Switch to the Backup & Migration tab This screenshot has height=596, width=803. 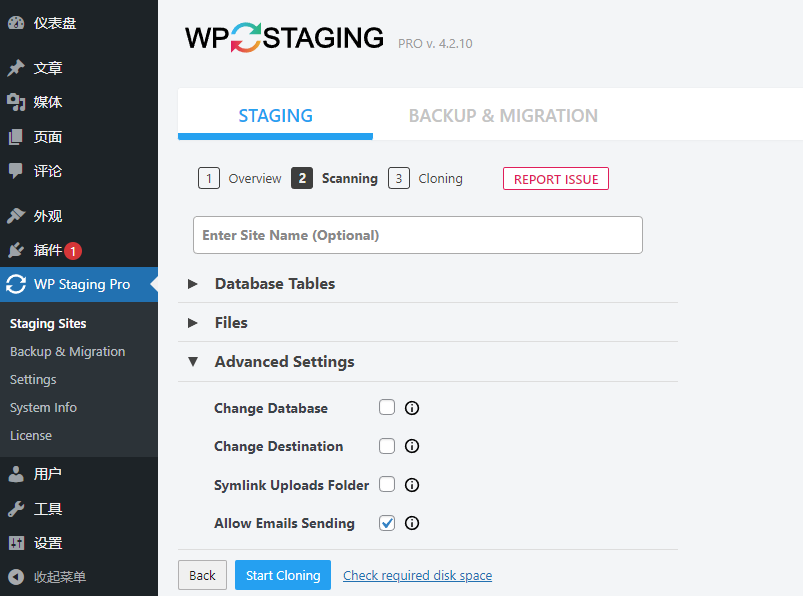(503, 116)
